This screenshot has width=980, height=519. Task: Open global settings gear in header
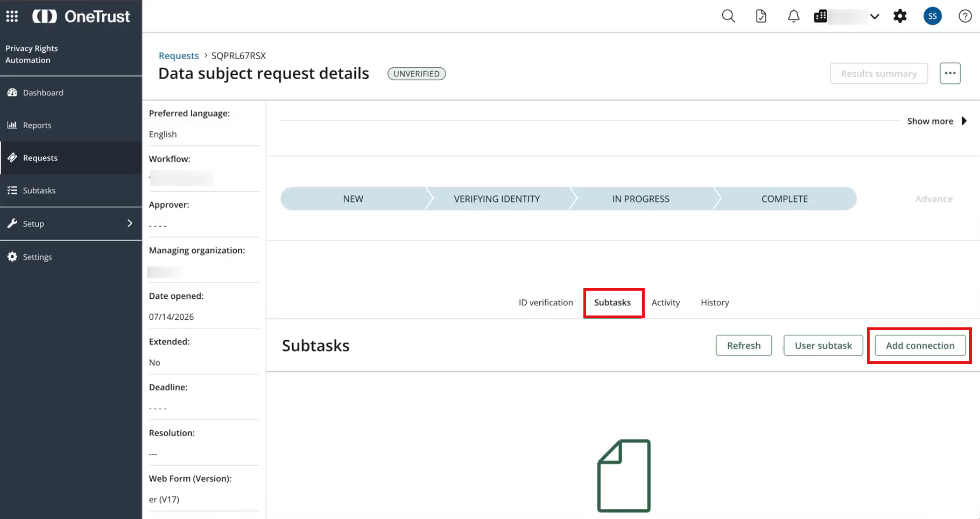click(900, 16)
